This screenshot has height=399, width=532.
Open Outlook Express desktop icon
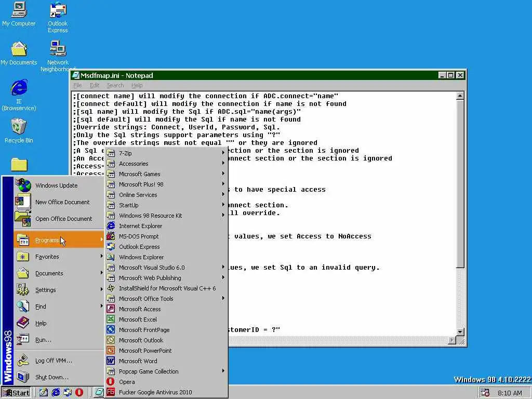tap(58, 18)
